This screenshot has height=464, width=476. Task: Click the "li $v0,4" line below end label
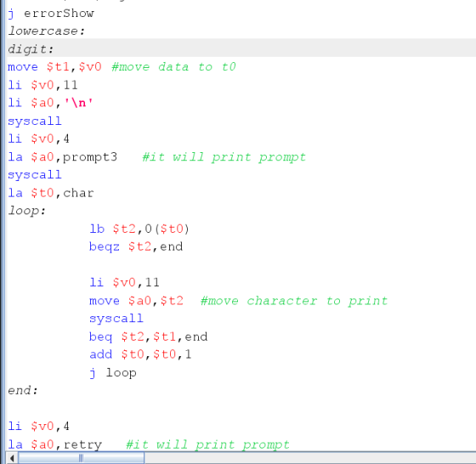click(x=38, y=427)
